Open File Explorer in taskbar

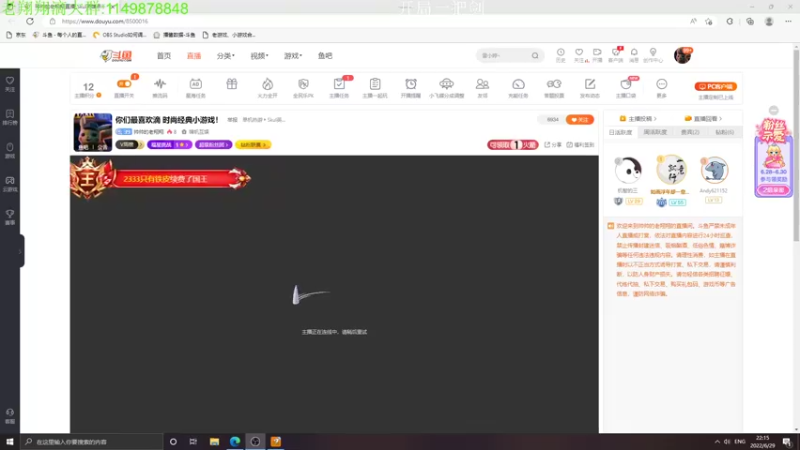tap(214, 441)
